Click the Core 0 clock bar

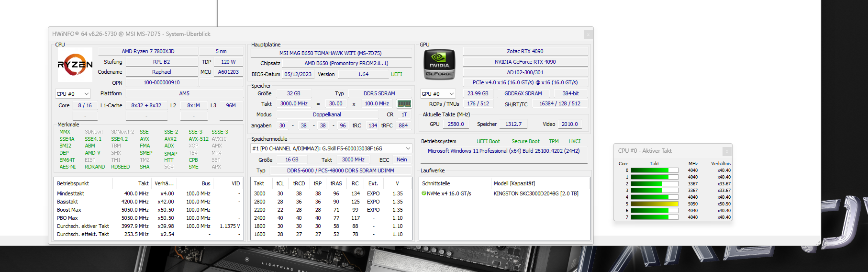(x=654, y=170)
